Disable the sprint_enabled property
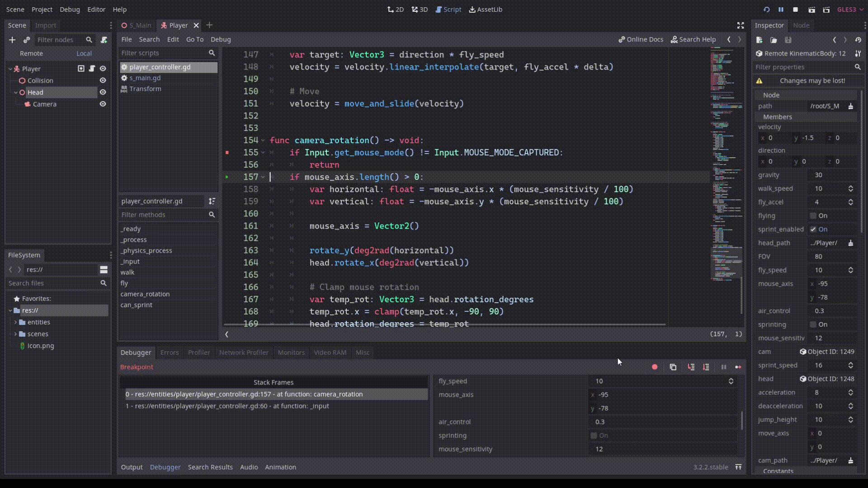 click(812, 229)
